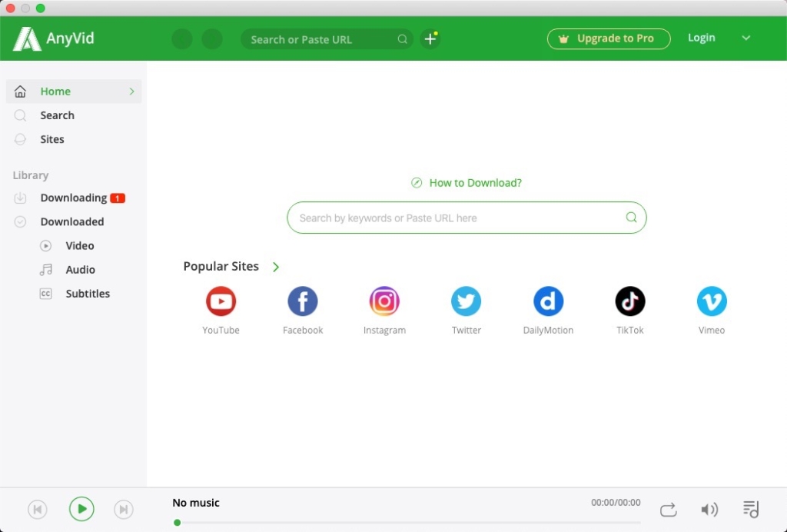
Task: Open the Sites sidebar item
Action: (x=74, y=139)
